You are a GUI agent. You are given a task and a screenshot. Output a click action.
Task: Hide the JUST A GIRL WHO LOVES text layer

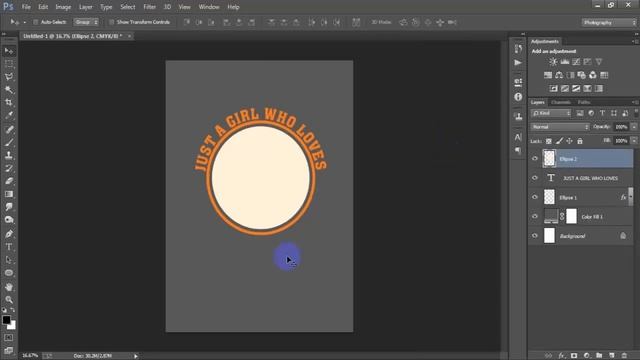point(535,178)
